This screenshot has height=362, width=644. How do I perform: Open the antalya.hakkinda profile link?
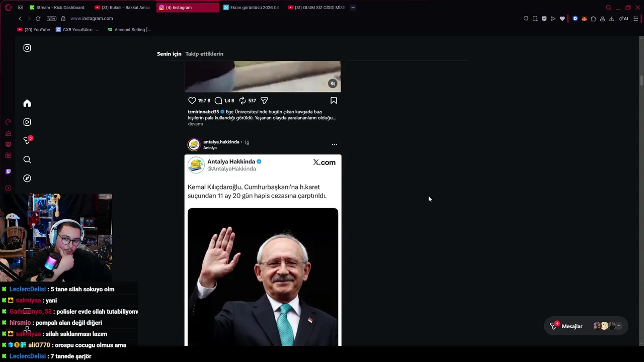click(221, 142)
